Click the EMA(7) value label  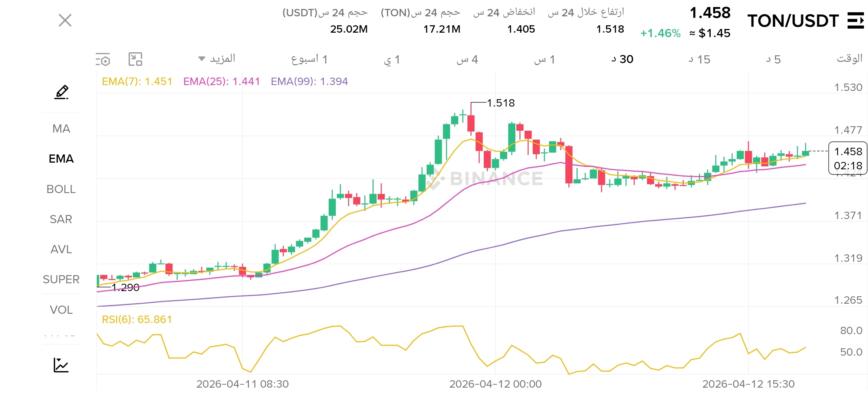tap(137, 81)
